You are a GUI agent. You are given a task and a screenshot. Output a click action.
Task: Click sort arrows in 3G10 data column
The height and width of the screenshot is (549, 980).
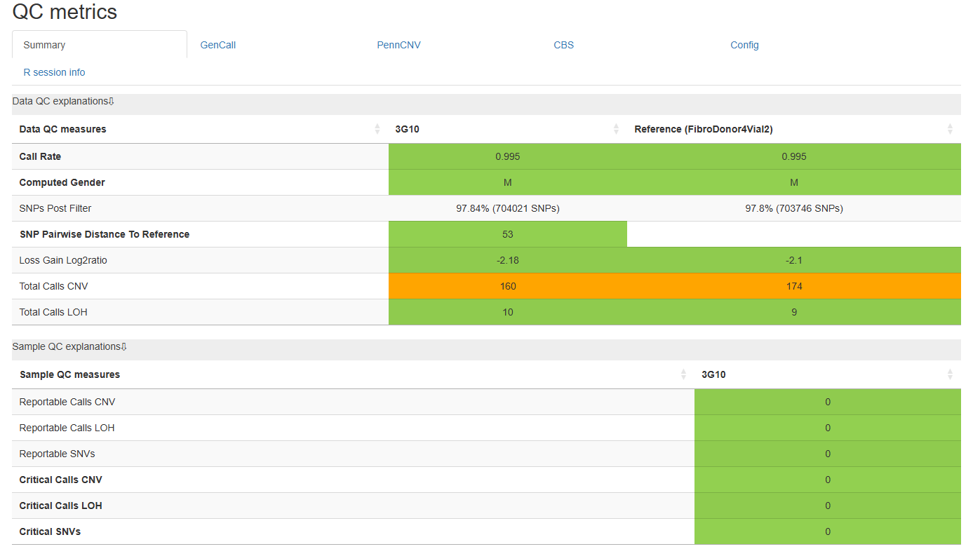pos(616,129)
